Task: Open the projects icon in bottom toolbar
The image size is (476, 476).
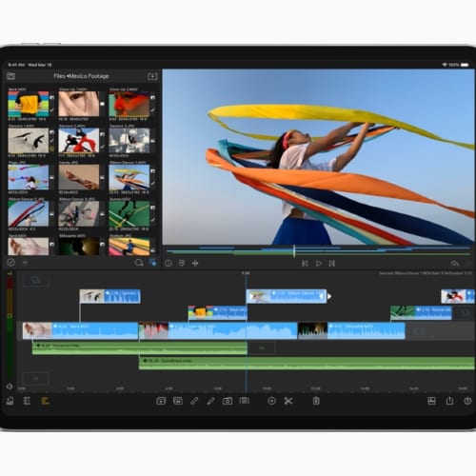Action: [x=10, y=401]
